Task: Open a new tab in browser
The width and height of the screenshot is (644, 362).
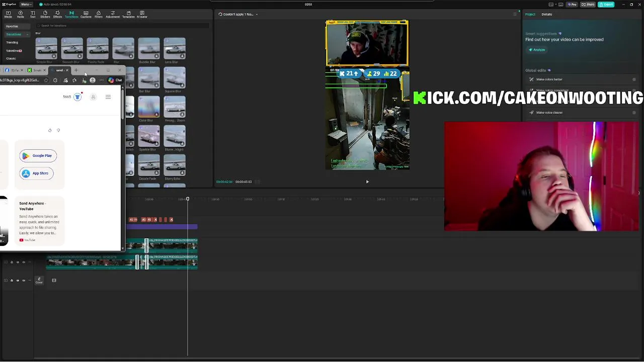Action: pos(76,70)
